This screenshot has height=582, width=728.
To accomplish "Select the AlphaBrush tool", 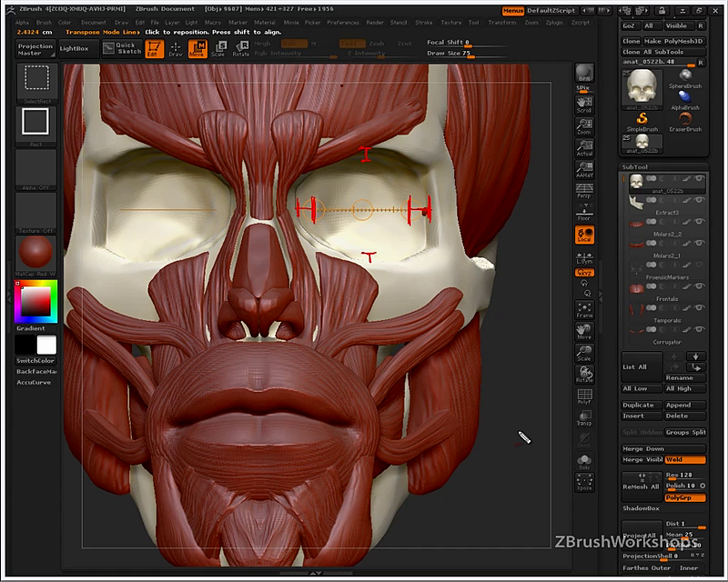I will click(x=685, y=100).
